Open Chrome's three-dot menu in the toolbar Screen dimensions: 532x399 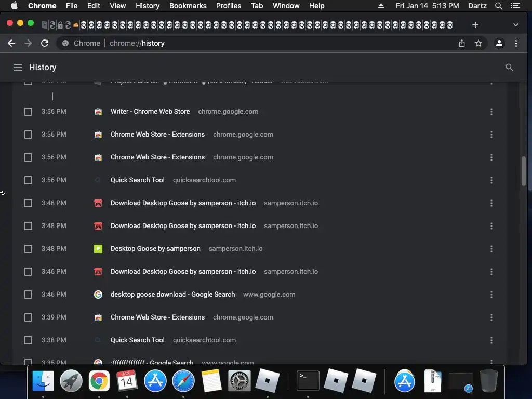[x=516, y=43]
